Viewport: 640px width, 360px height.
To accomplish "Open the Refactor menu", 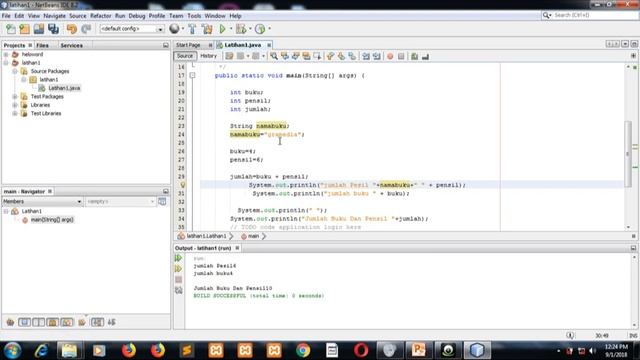I will coord(100,16).
